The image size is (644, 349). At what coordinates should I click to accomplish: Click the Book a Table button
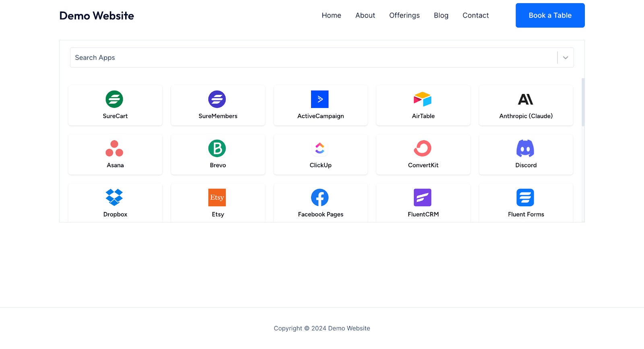coord(550,15)
